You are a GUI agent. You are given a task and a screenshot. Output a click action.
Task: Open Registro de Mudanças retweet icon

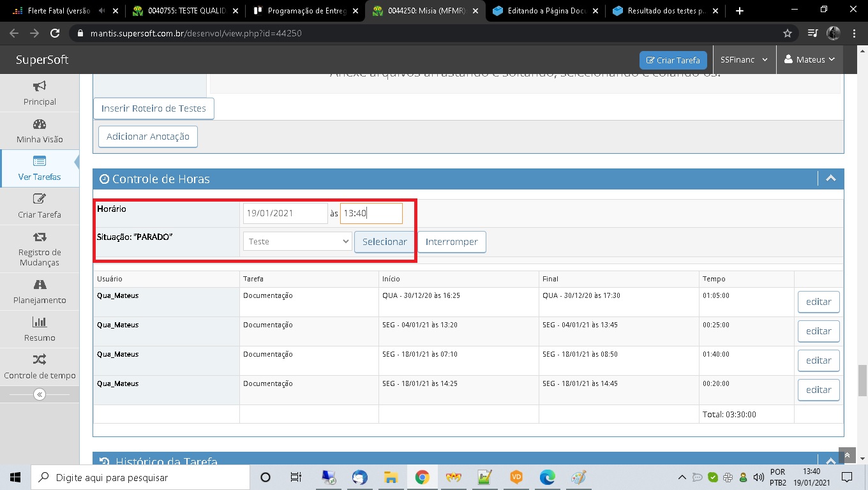pos(40,237)
